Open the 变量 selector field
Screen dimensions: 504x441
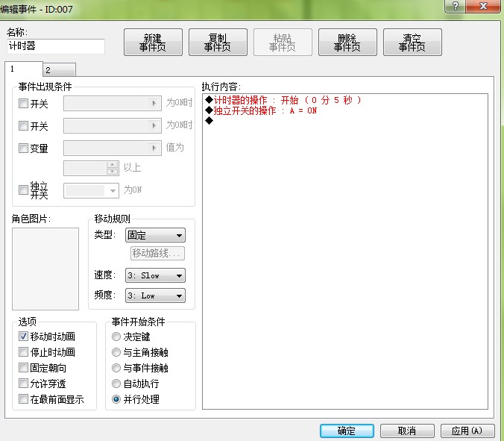113,148
